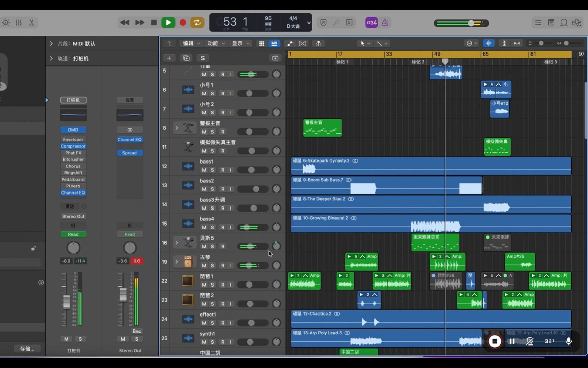588x368 pixels.
Task: Mute the 小号1 track
Action: [x=204, y=93]
